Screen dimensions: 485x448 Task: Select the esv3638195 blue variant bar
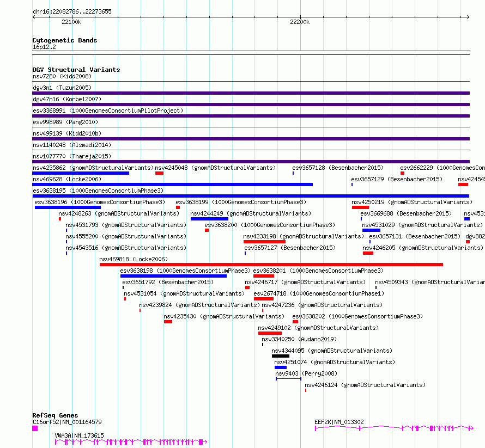pos(251,196)
